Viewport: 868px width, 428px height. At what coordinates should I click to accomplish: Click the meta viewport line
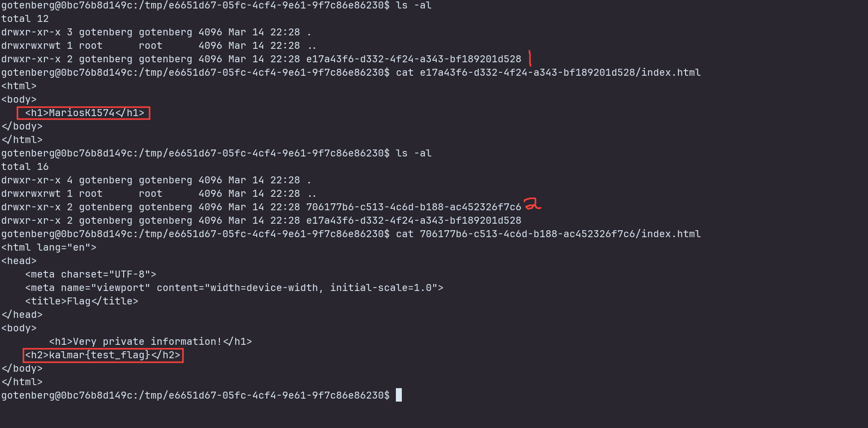(x=234, y=288)
